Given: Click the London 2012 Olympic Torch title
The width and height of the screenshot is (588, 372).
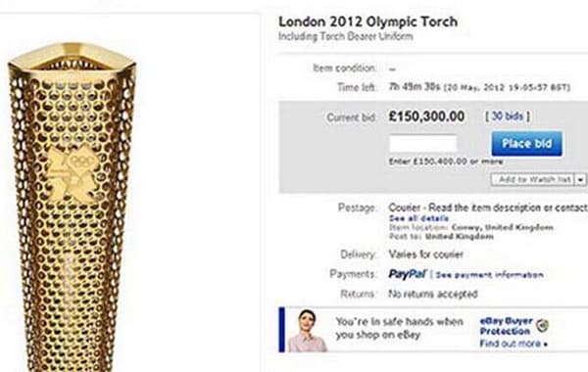Looking at the screenshot, I should pos(367,22).
